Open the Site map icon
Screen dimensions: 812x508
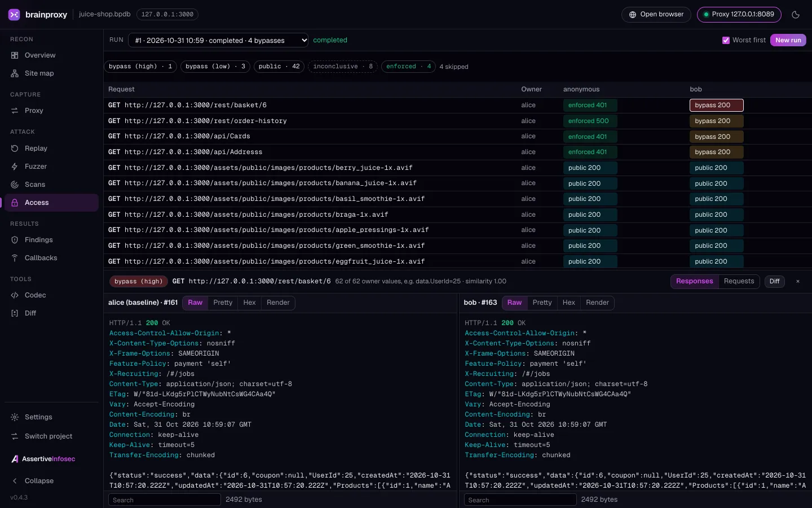click(x=15, y=73)
